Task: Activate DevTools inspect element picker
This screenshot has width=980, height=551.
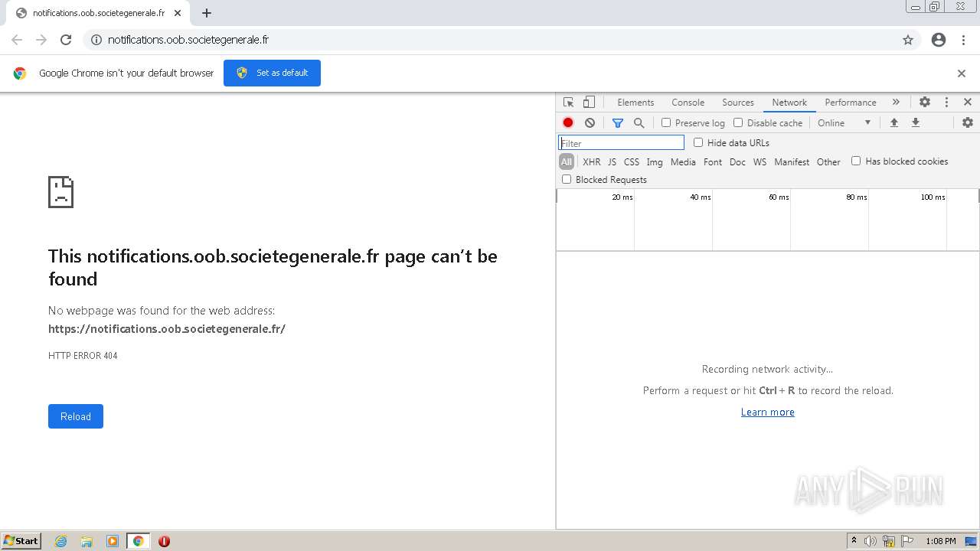Action: coord(568,102)
